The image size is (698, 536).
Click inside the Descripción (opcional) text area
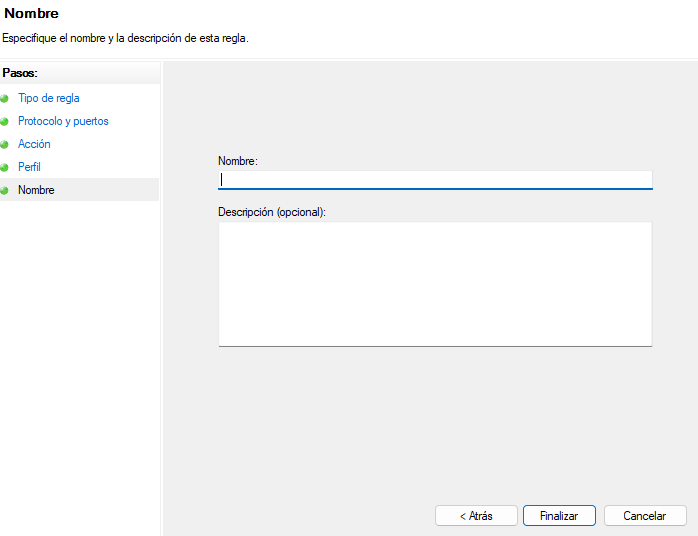point(435,283)
